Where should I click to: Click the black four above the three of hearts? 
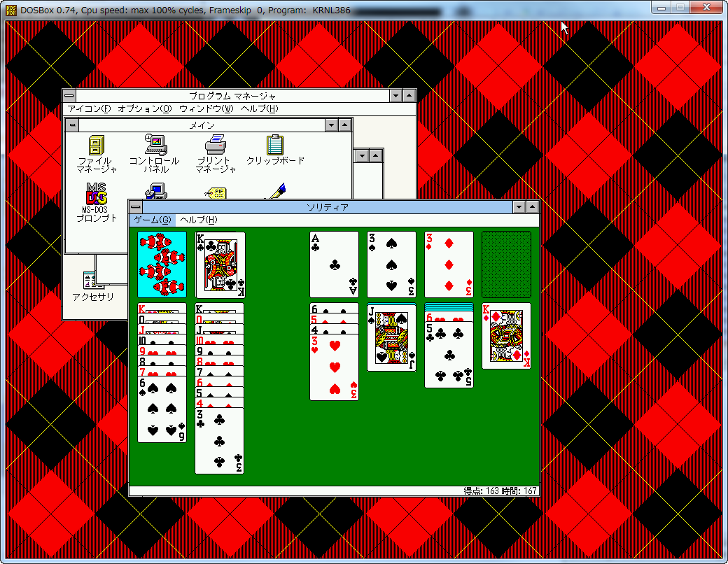pyautogui.click(x=335, y=329)
